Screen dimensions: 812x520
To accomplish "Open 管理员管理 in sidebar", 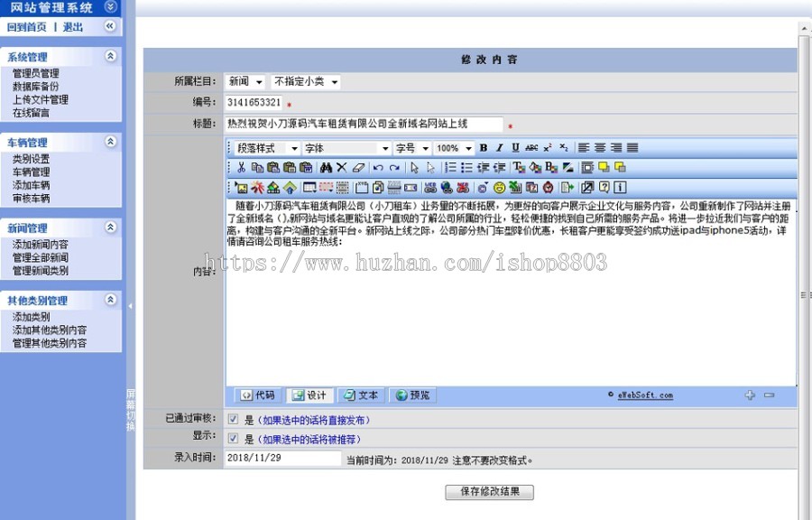I will pos(36,73).
